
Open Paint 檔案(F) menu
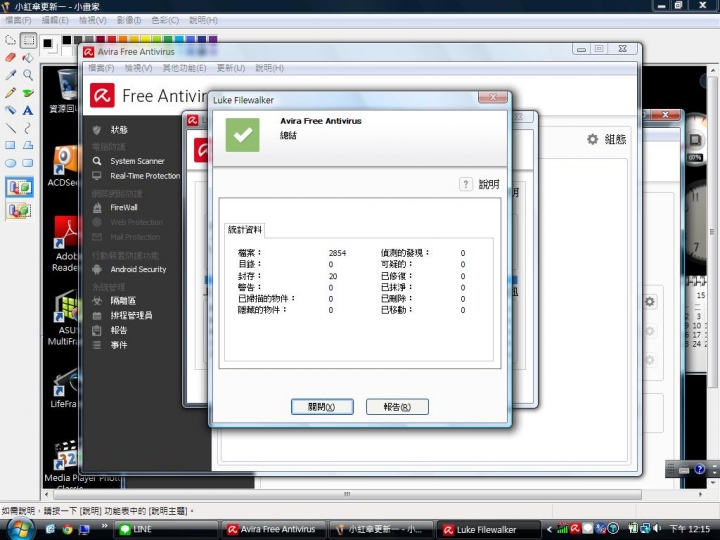[x=18, y=20]
